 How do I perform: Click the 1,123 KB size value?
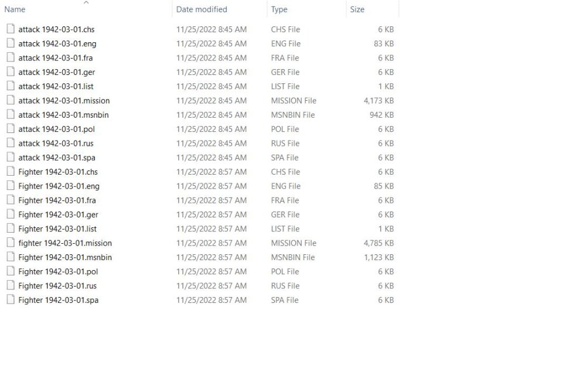pos(379,257)
